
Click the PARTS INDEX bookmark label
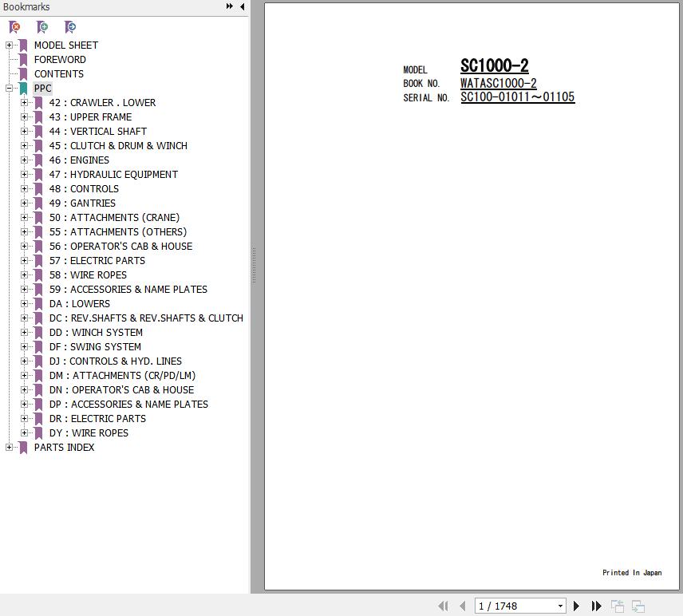pyautogui.click(x=65, y=448)
